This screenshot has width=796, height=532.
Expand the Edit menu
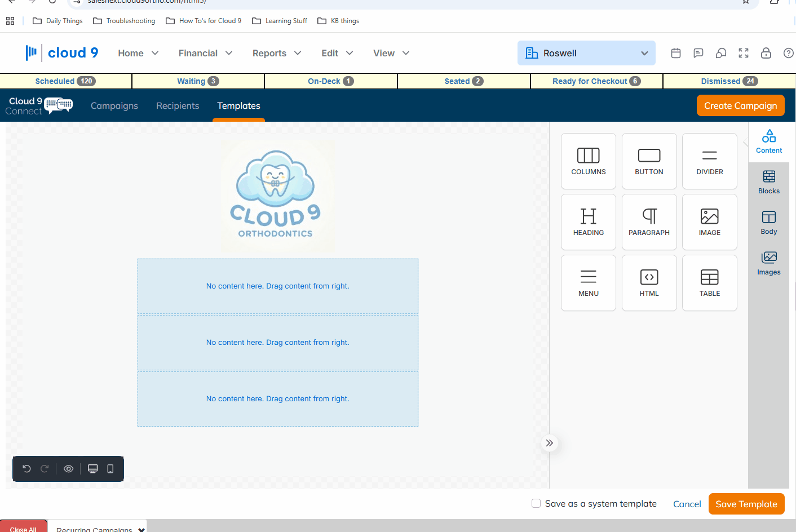[337, 53]
